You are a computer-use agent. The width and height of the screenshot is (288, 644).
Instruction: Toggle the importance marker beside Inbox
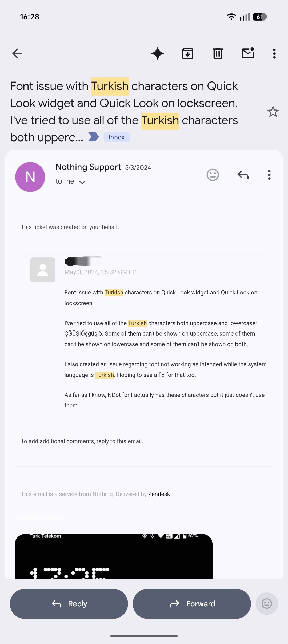click(94, 137)
